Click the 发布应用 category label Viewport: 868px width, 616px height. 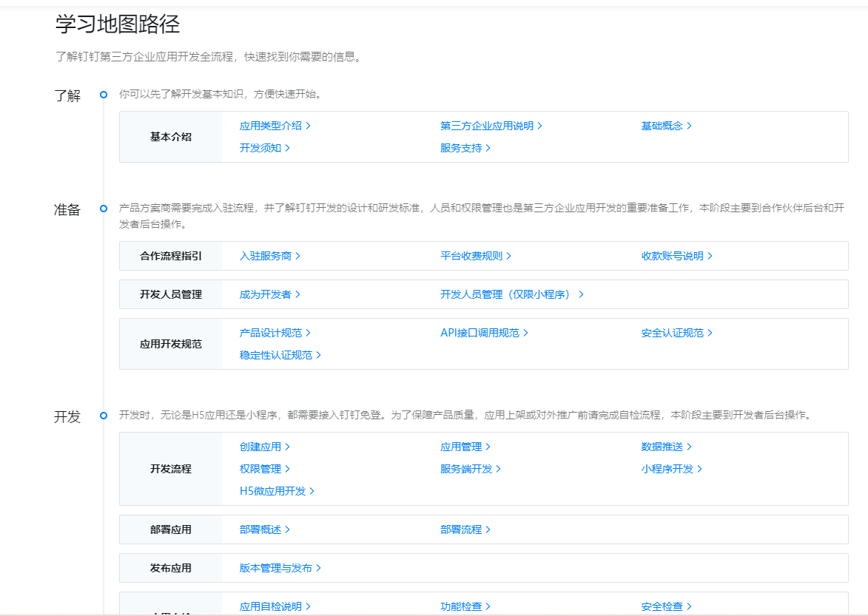coord(170,569)
